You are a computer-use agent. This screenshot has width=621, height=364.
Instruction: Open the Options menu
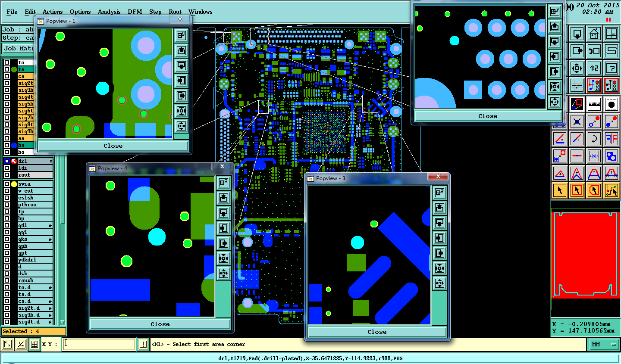pos(80,12)
